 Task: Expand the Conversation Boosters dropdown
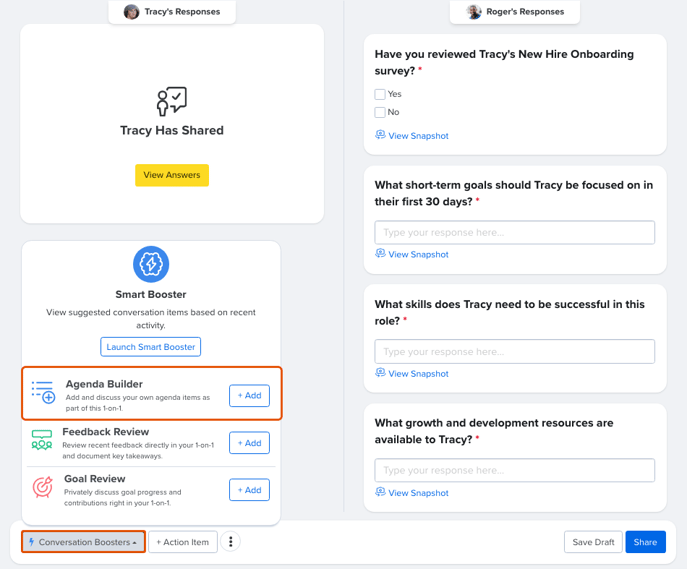(83, 542)
